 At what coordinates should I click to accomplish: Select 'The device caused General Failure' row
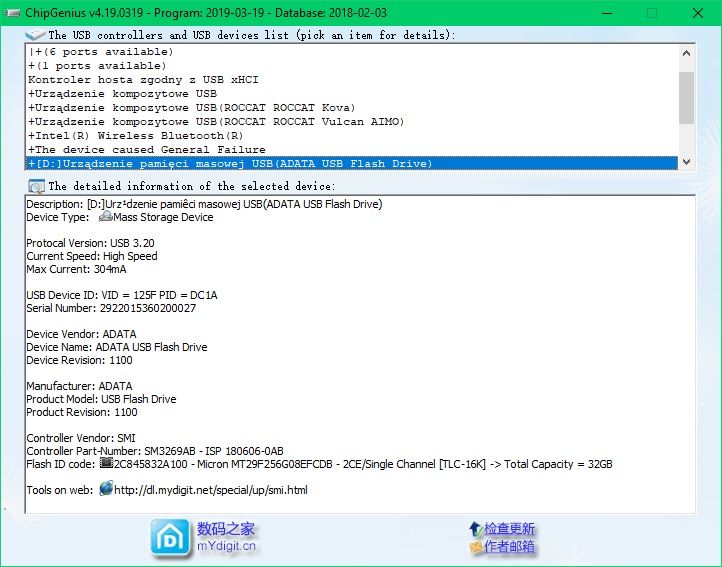point(352,150)
